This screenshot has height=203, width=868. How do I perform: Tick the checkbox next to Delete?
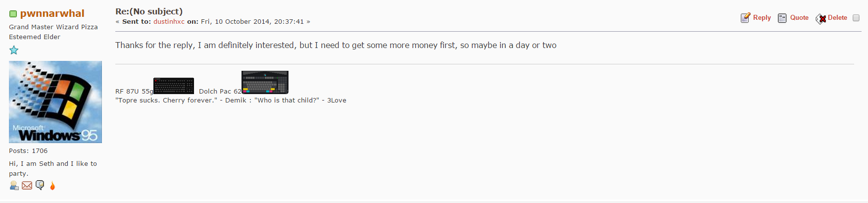tap(856, 18)
